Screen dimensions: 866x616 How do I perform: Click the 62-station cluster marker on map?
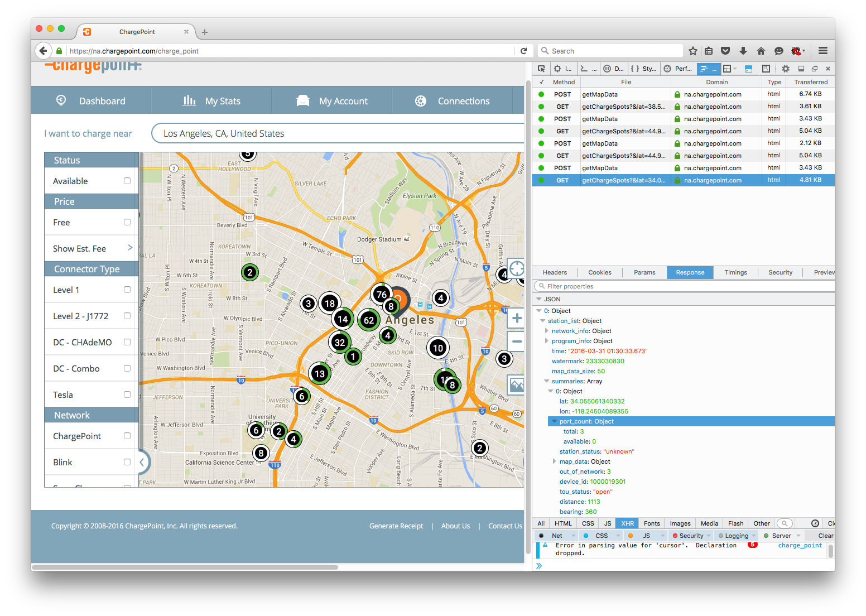click(x=368, y=320)
